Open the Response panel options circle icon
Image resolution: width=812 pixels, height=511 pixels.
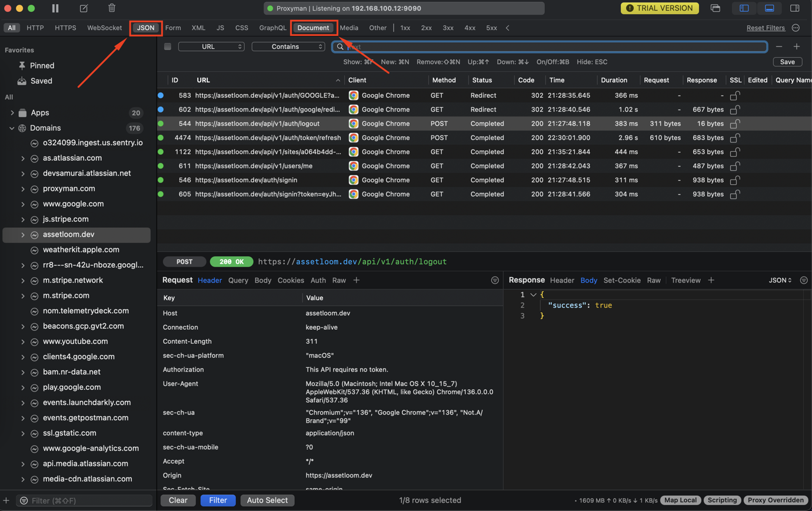click(803, 280)
